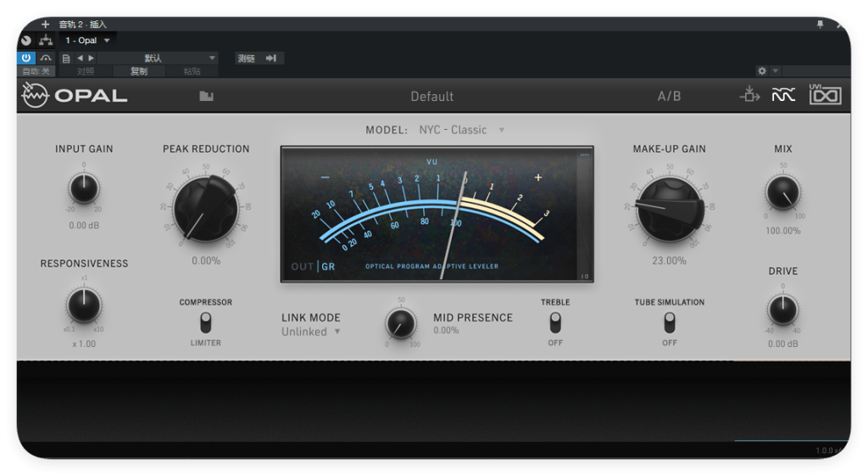This screenshot has height=476, width=868.
Task: Click the plus icon beside 音轨 2 title
Action: click(46, 24)
